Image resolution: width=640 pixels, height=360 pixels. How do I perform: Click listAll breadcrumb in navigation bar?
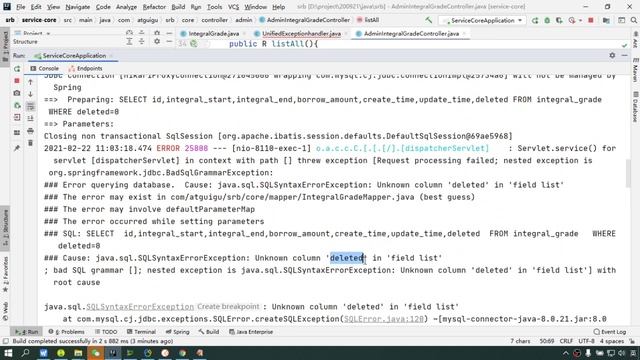coord(368,20)
